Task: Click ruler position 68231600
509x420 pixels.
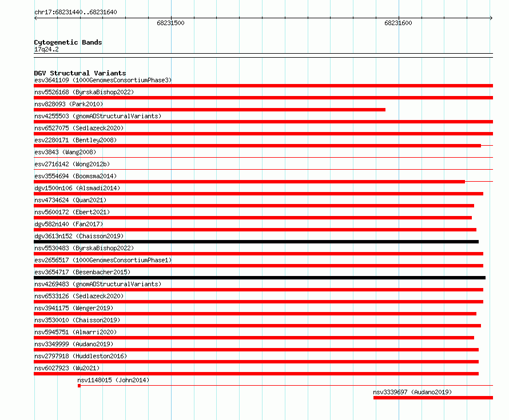Action: point(398,23)
